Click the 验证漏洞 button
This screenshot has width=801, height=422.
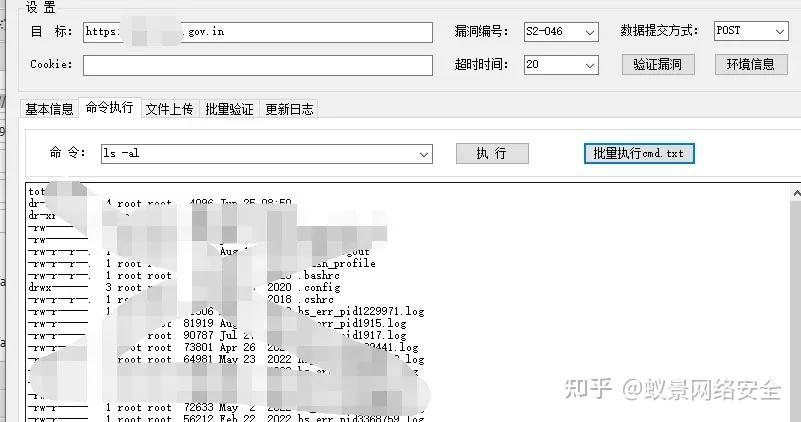coord(658,64)
